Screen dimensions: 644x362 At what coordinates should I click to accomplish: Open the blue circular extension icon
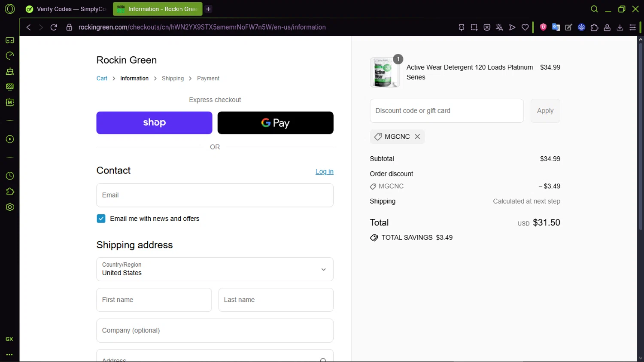[582, 27]
